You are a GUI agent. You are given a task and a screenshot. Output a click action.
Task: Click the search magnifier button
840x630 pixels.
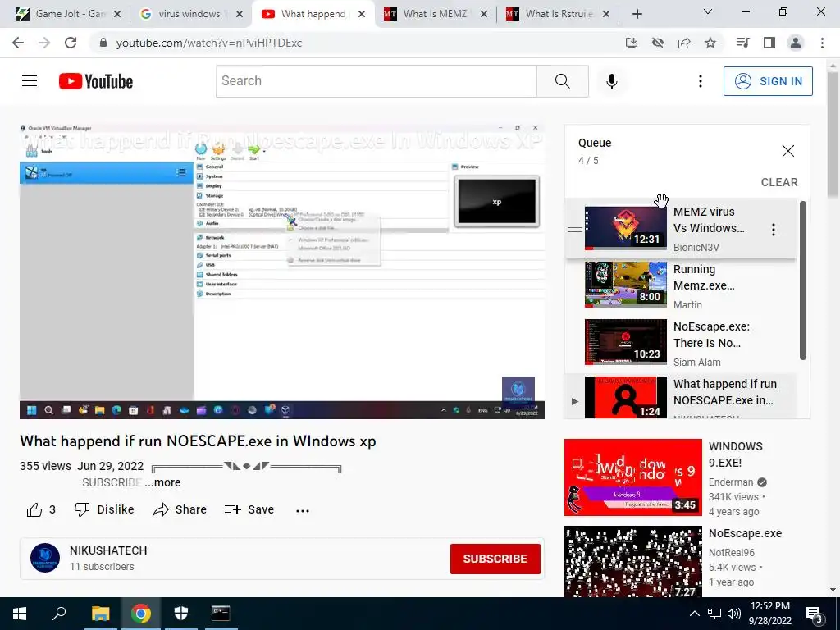[563, 81]
